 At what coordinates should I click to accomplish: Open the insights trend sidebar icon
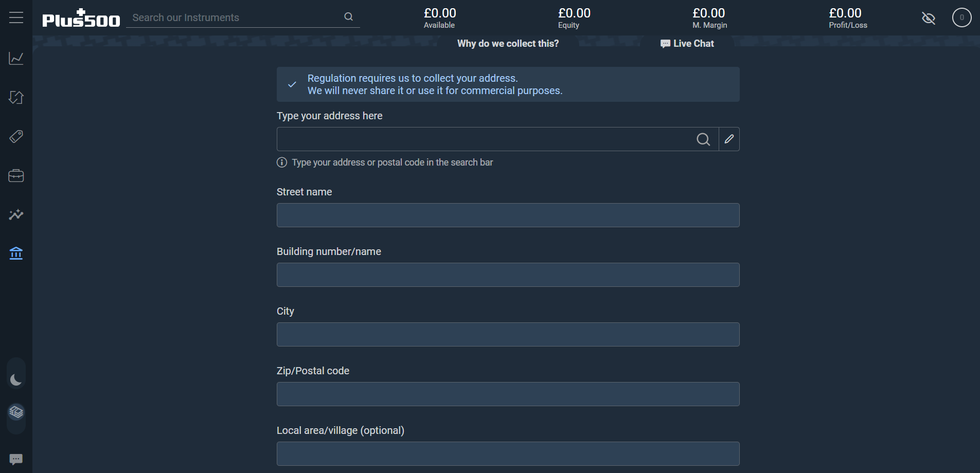pyautogui.click(x=16, y=214)
